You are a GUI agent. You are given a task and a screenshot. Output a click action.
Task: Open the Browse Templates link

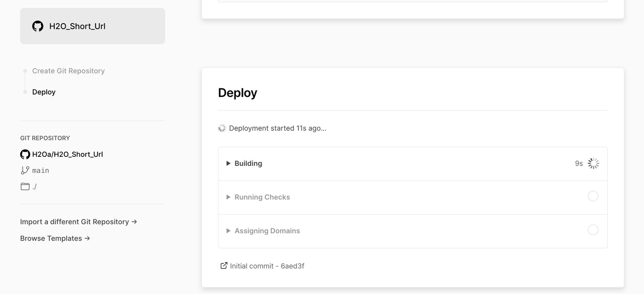pyautogui.click(x=55, y=238)
